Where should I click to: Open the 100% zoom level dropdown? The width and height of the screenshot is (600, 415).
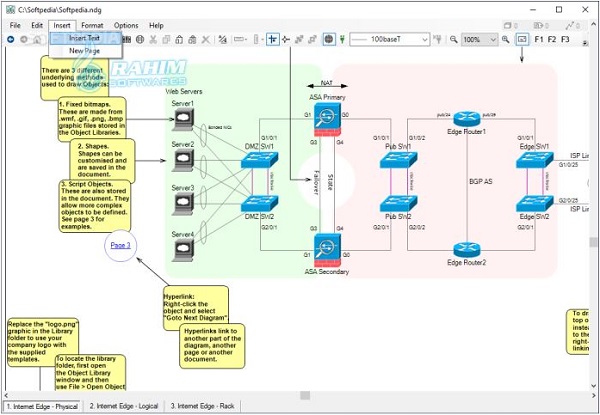click(x=491, y=39)
